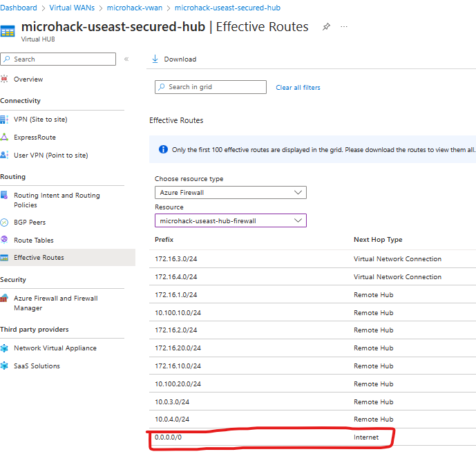The height and width of the screenshot is (463, 476).
Task: Open User VPN (Point to site)
Action: tap(51, 155)
